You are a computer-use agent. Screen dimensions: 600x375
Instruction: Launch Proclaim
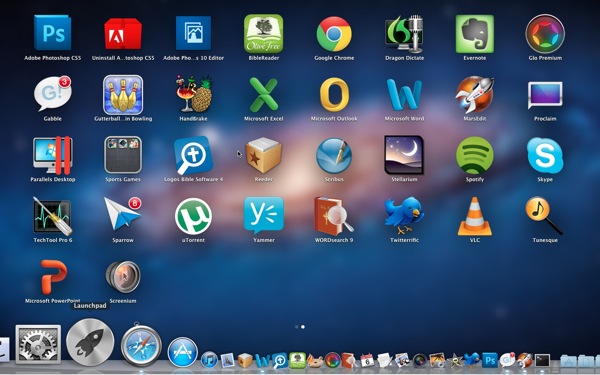[x=545, y=95]
